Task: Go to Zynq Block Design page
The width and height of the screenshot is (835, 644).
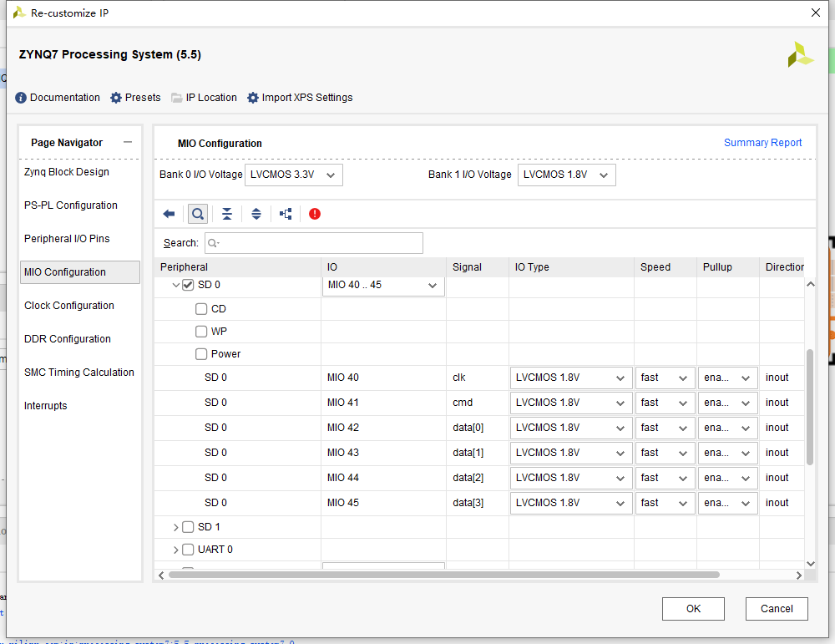Action: (x=67, y=172)
